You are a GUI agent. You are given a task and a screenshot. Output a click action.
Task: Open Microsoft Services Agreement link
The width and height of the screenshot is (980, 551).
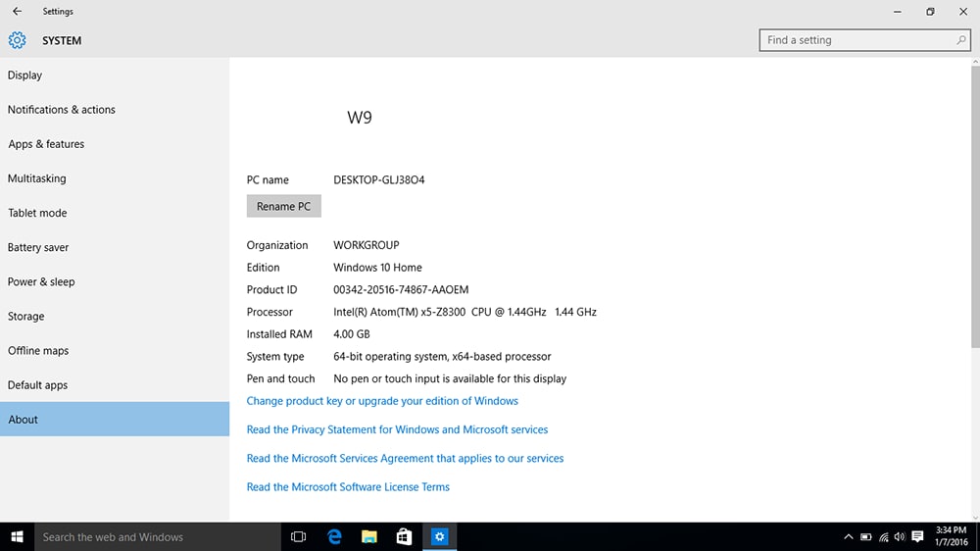(x=405, y=459)
